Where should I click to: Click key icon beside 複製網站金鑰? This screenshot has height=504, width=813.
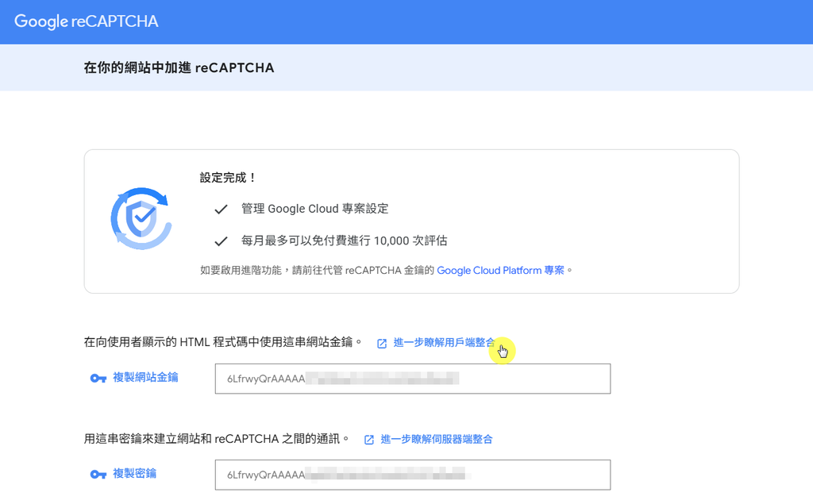click(98, 378)
